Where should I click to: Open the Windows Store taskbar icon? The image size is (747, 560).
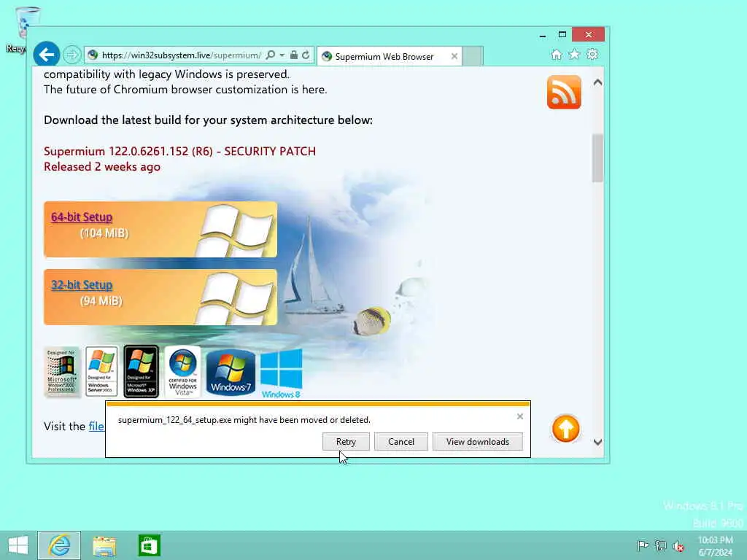point(149,545)
